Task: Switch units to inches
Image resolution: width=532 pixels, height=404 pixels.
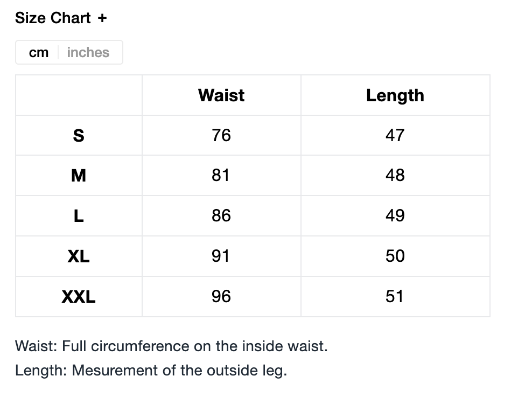Action: (x=88, y=53)
